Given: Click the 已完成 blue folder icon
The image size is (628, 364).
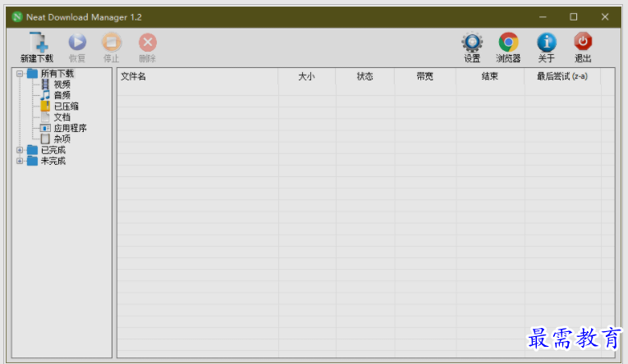Looking at the screenshot, I should pyautogui.click(x=33, y=150).
